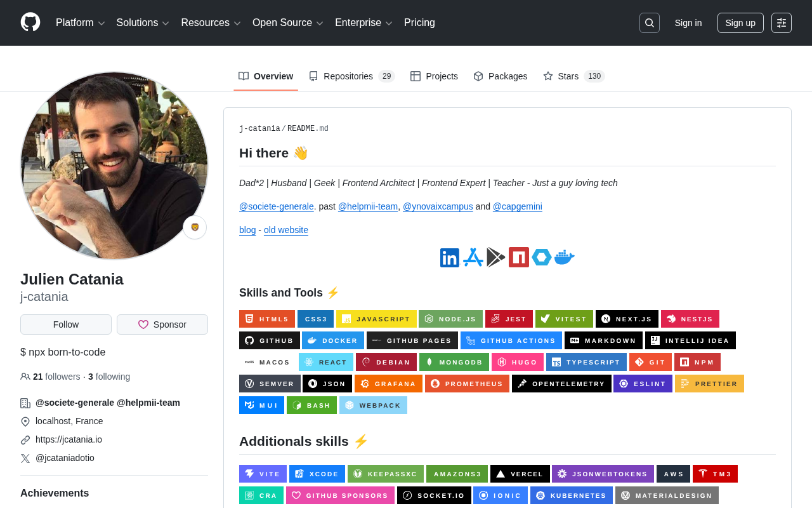
Task: Click the "Hi there" README heading
Action: [273, 153]
